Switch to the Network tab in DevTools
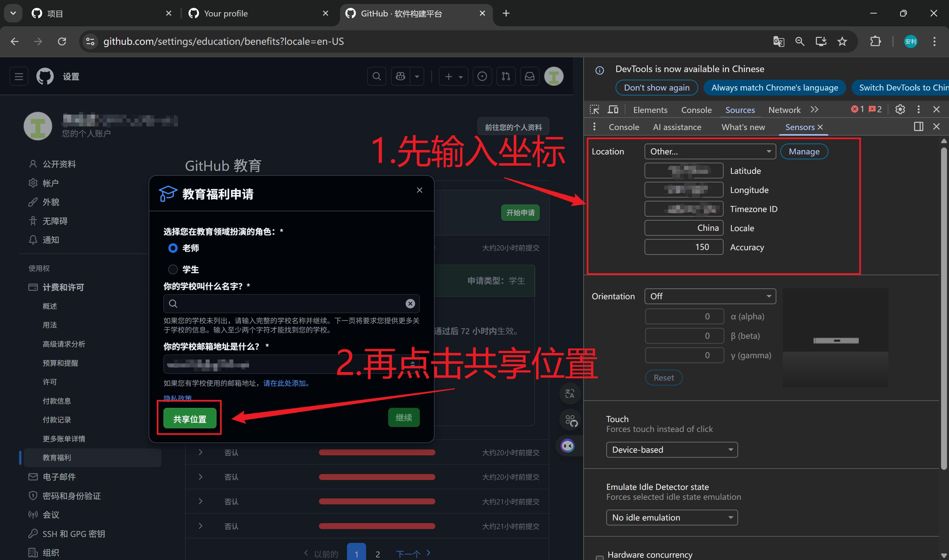 784,110
